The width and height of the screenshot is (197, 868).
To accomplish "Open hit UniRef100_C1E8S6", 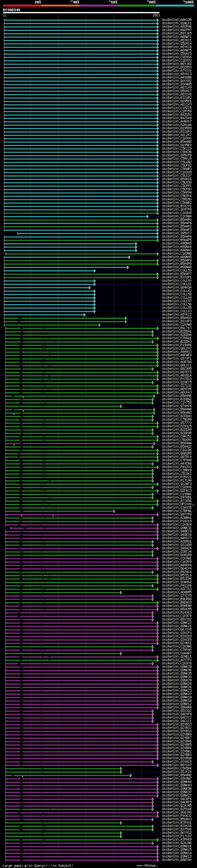I will (176, 57).
